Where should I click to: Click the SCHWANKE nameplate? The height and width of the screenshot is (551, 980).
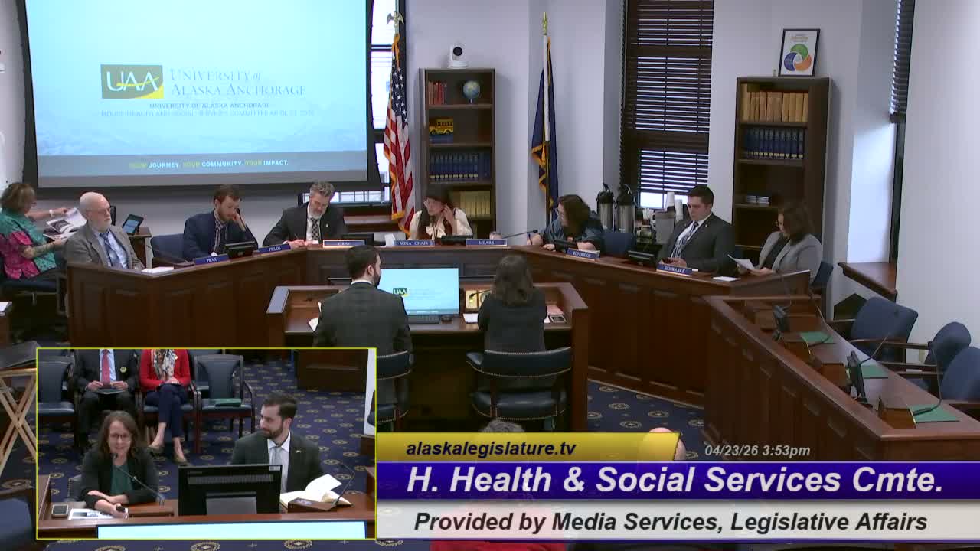coord(675,269)
